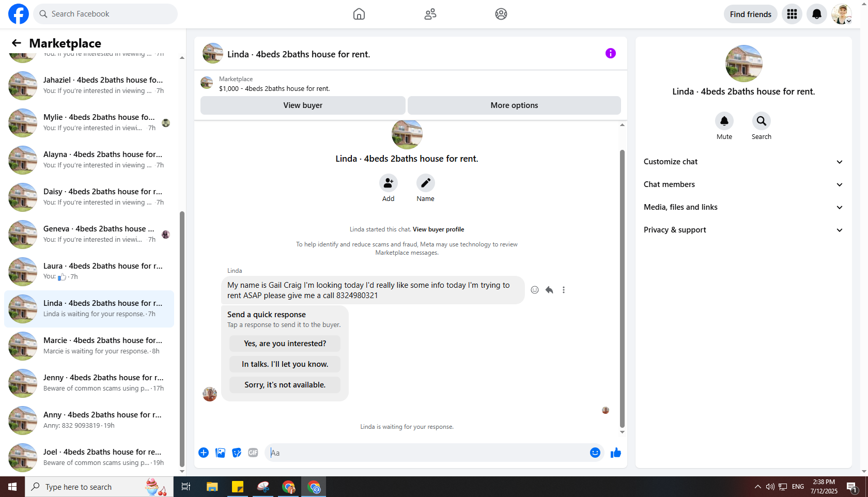Image resolution: width=868 pixels, height=497 pixels.
Task: Expand Privacy & support section
Action: coord(743,230)
